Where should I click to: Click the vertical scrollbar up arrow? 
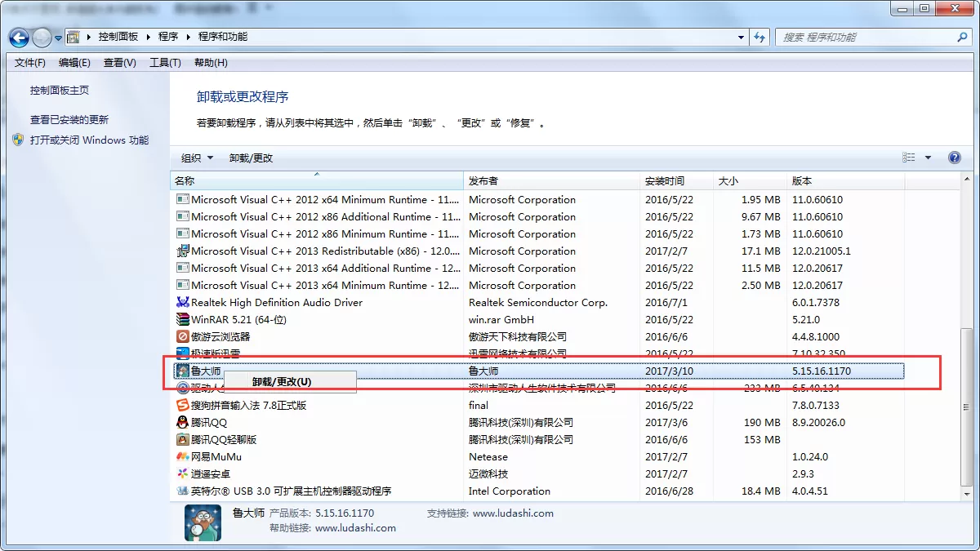coord(967,180)
